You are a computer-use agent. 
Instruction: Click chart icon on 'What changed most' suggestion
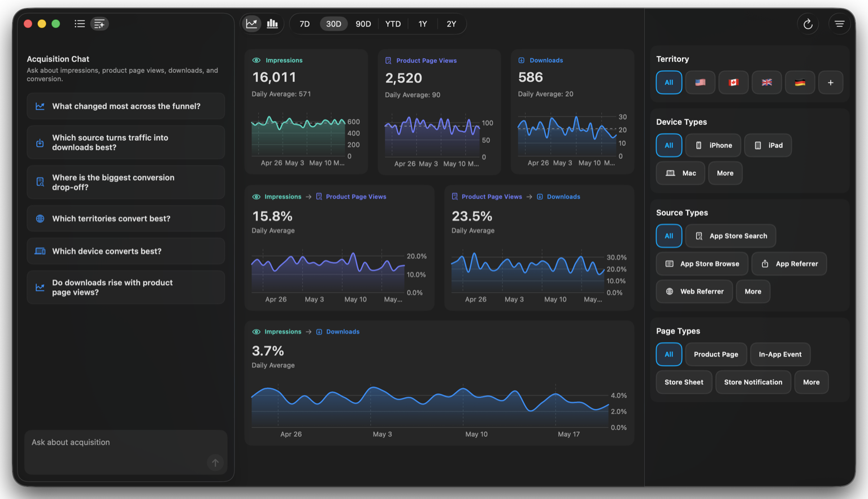tap(40, 106)
